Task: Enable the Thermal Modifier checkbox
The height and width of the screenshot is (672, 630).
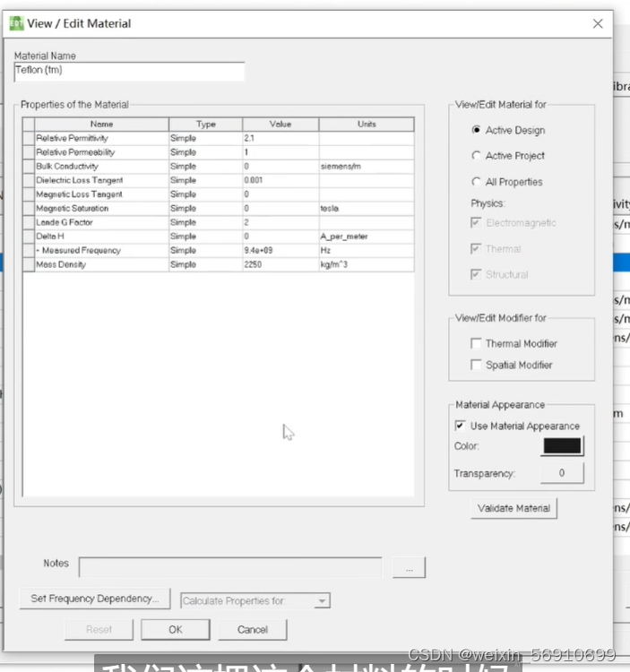Action: pyautogui.click(x=476, y=343)
